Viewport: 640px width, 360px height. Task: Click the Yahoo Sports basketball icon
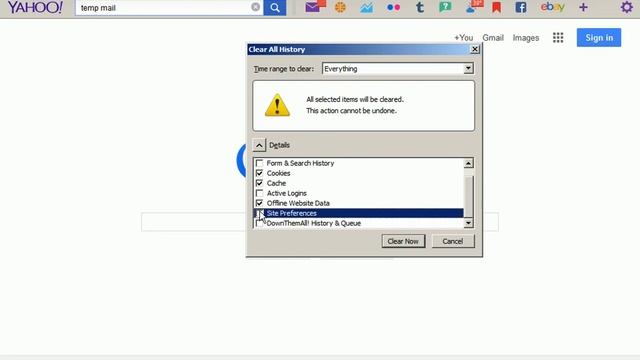point(340,7)
